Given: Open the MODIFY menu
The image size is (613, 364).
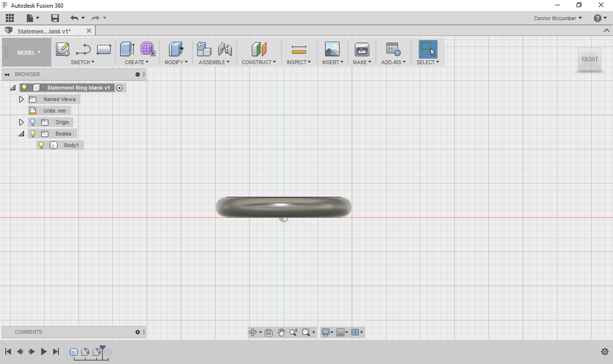Looking at the screenshot, I should pos(176,62).
